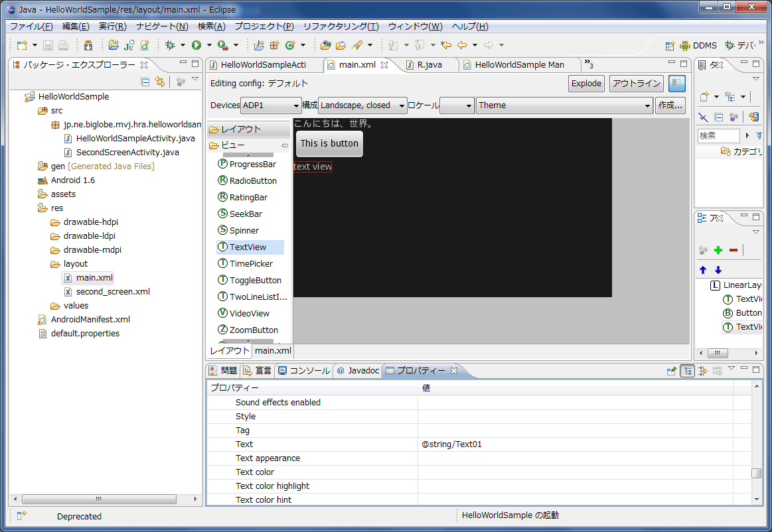Click the blue down arrow in outline panel
772x532 pixels.
click(718, 270)
